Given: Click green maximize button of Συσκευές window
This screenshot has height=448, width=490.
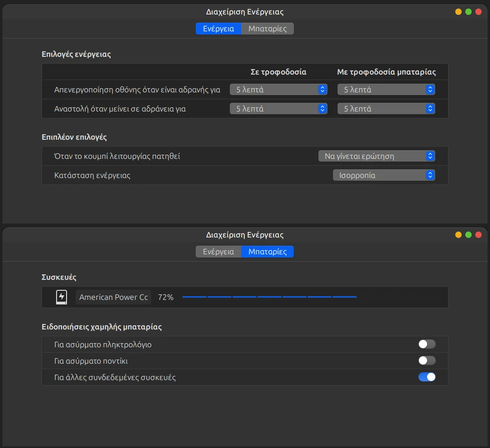Looking at the screenshot, I should coord(468,235).
